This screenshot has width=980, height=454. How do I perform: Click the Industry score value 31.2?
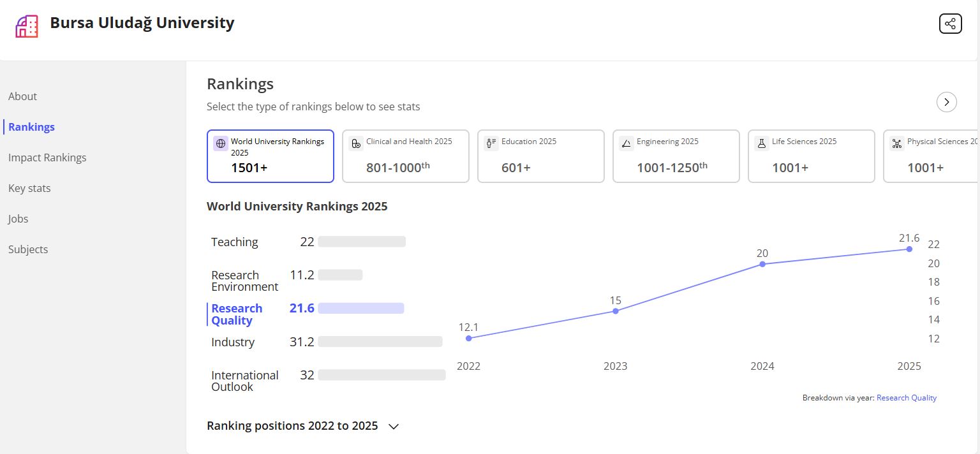tap(302, 342)
